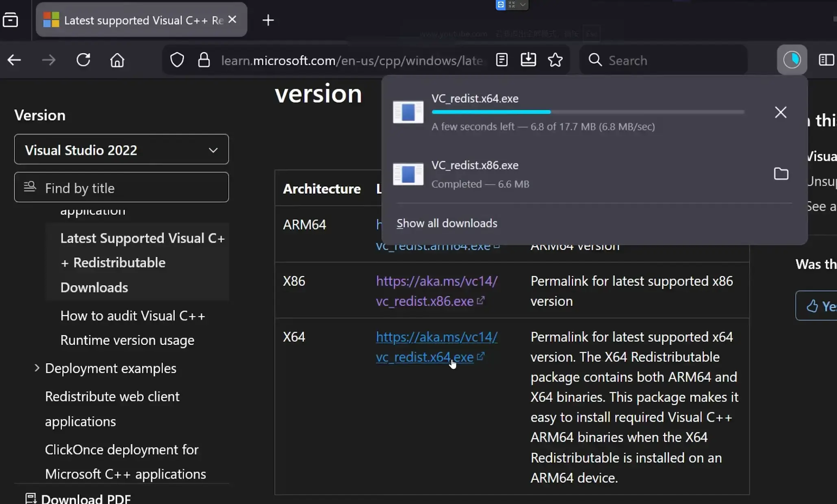Click the X64 vc_redist.x64.exe link

pyautogui.click(x=437, y=347)
